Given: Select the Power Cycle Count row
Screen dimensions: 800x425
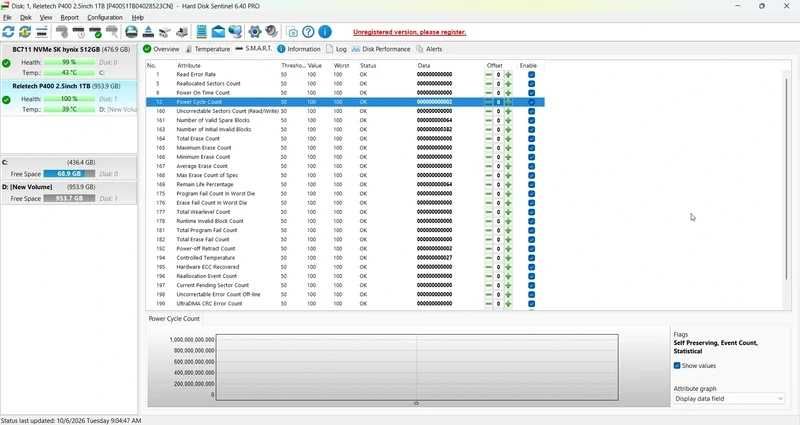Looking at the screenshot, I should [345, 102].
